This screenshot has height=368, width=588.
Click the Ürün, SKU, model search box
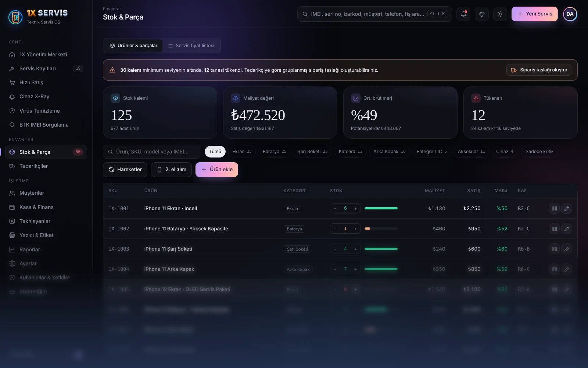(152, 152)
